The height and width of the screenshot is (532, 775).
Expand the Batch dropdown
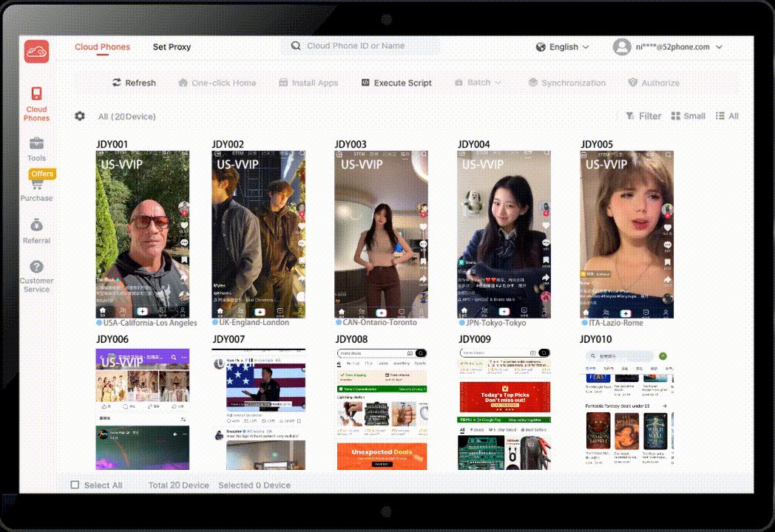pyautogui.click(x=478, y=83)
